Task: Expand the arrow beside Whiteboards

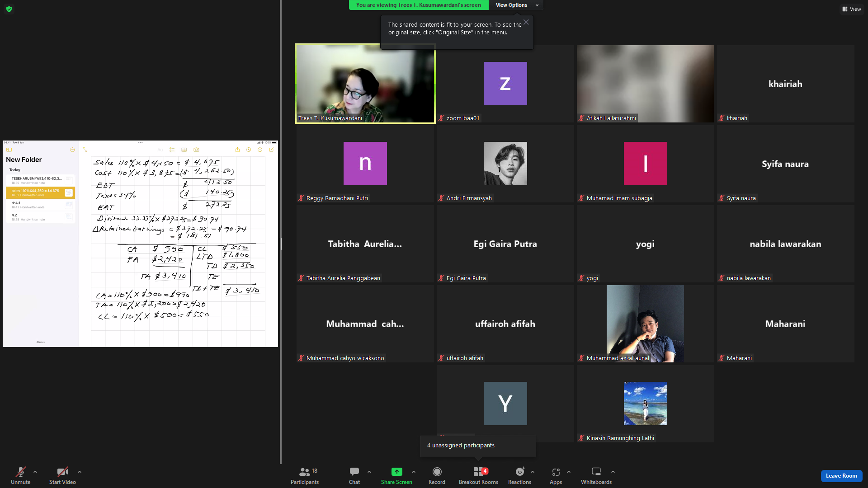Action: coord(613,472)
